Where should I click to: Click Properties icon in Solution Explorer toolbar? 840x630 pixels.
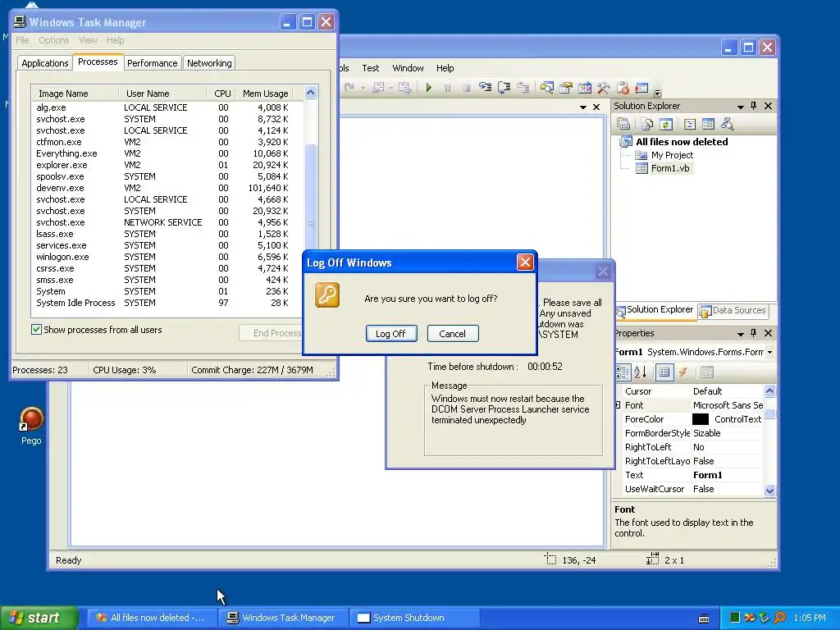coord(623,125)
